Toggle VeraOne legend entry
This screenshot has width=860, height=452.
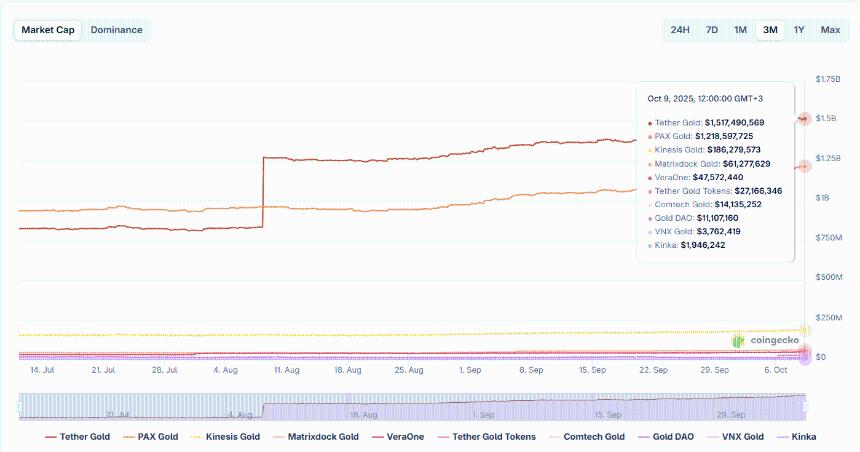click(396, 437)
